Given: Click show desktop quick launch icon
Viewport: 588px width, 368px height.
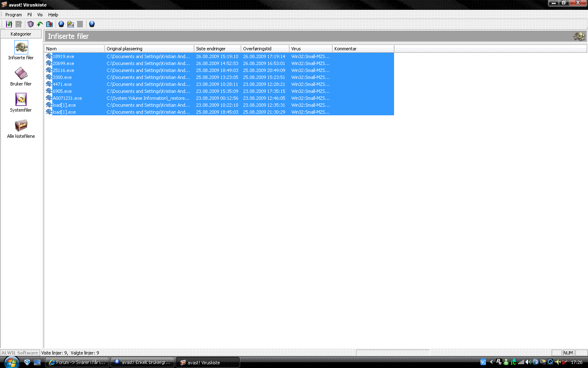Looking at the screenshot, I should click(37, 362).
